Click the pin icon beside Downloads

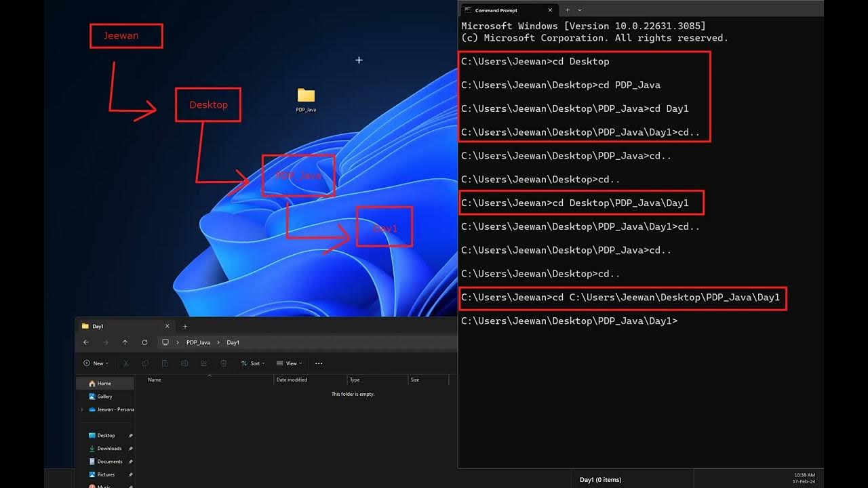pyautogui.click(x=130, y=448)
